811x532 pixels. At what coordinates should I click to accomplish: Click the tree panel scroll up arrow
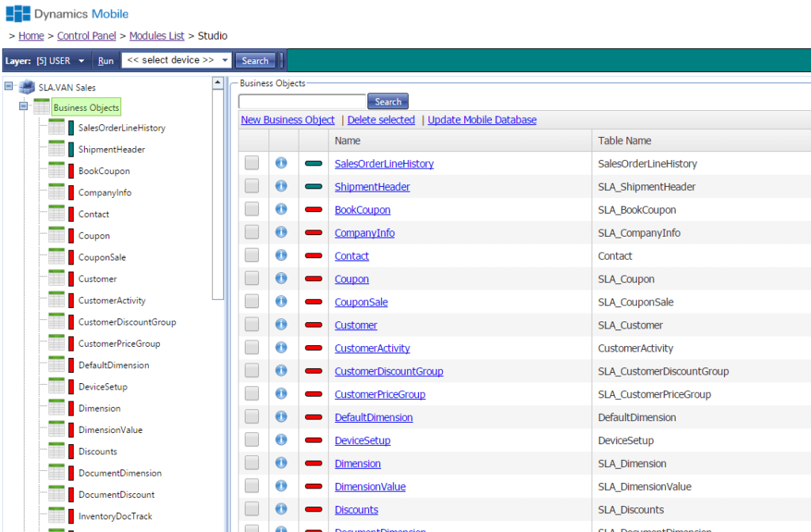218,82
